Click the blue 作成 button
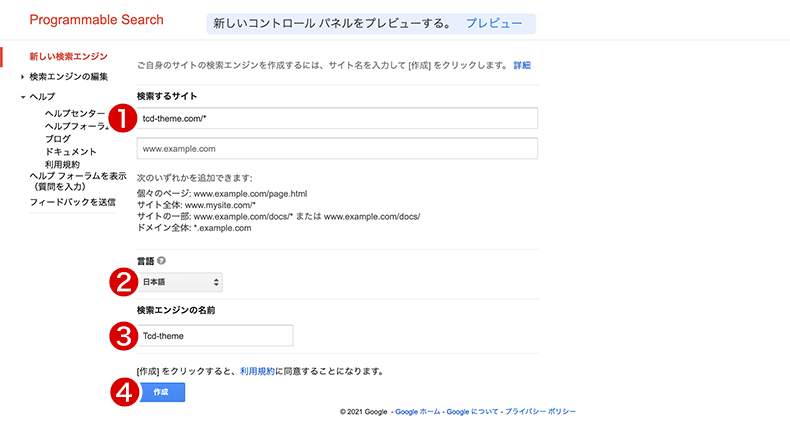 (161, 392)
